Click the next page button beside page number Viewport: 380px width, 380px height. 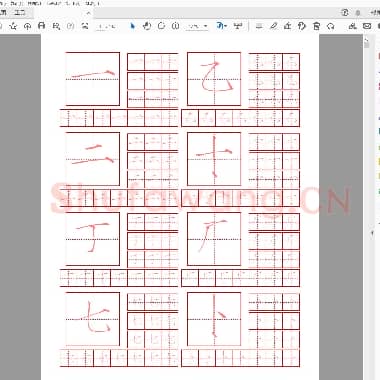point(85,26)
